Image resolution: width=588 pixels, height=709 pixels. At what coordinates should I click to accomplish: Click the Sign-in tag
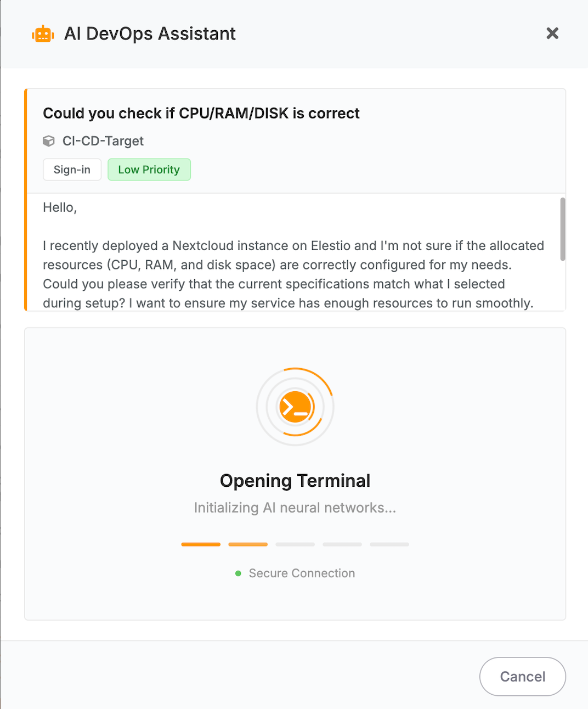[x=72, y=170]
